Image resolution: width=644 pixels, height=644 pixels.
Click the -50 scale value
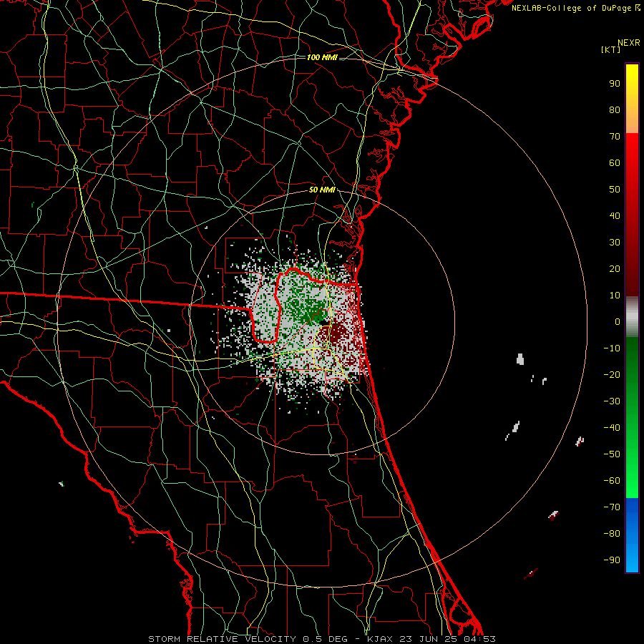(x=612, y=454)
